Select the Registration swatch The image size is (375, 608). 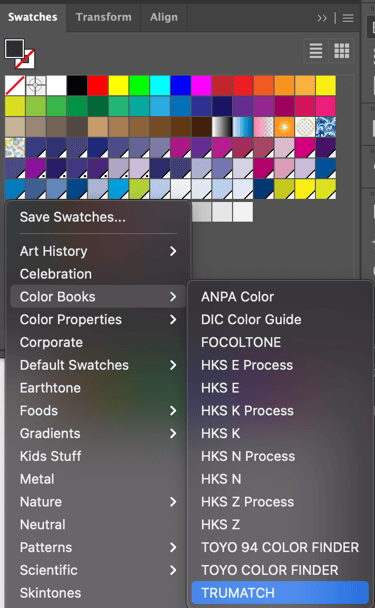click(x=36, y=85)
